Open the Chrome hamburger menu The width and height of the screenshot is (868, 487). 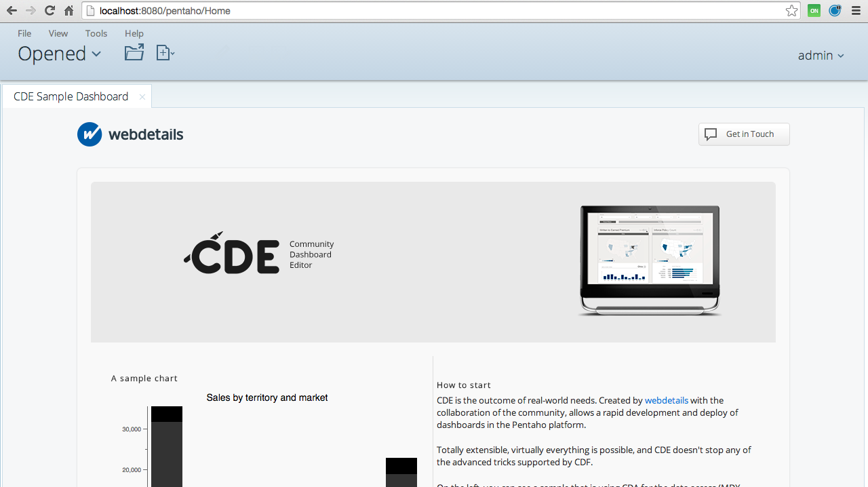click(856, 11)
